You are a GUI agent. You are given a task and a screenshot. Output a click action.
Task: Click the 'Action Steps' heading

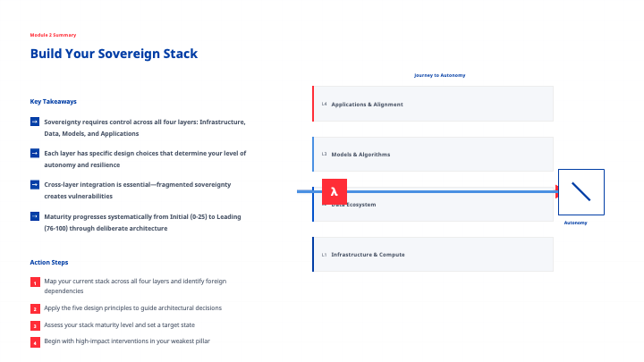click(49, 262)
